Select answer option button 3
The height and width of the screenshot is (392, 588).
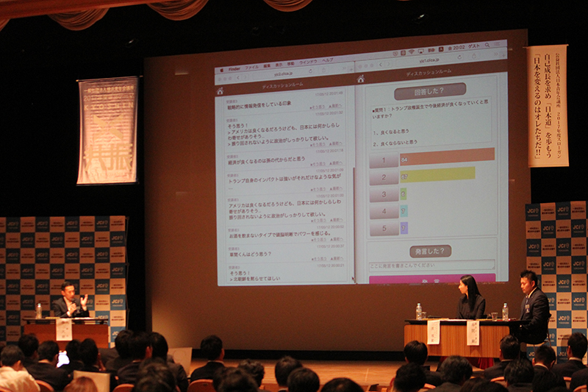pyautogui.click(x=383, y=195)
